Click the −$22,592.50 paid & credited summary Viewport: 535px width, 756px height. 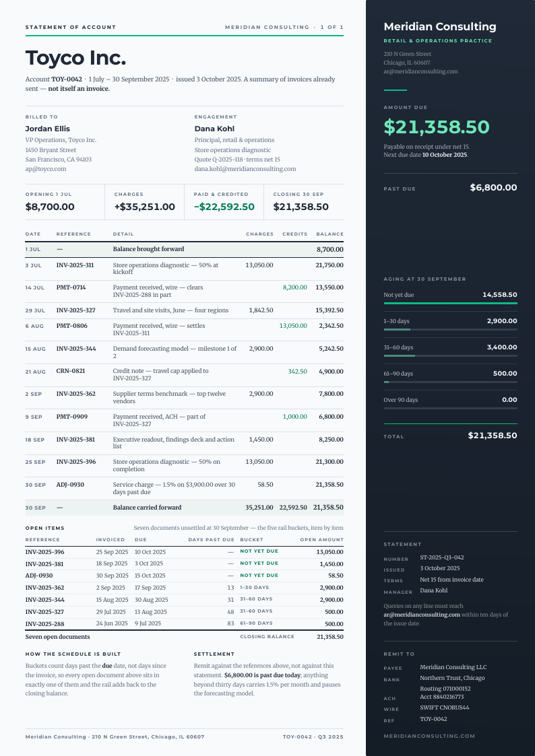(224, 207)
